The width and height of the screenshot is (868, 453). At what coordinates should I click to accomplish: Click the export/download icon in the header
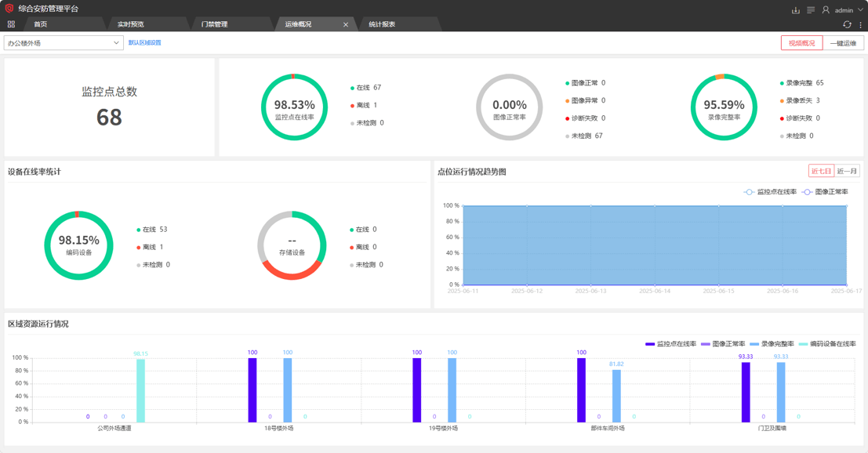pos(797,10)
